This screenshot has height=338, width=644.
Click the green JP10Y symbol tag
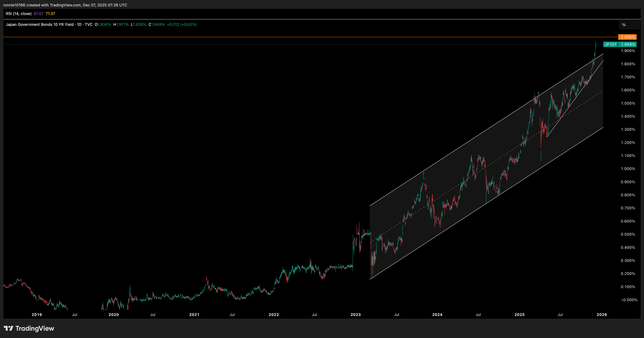pos(610,45)
